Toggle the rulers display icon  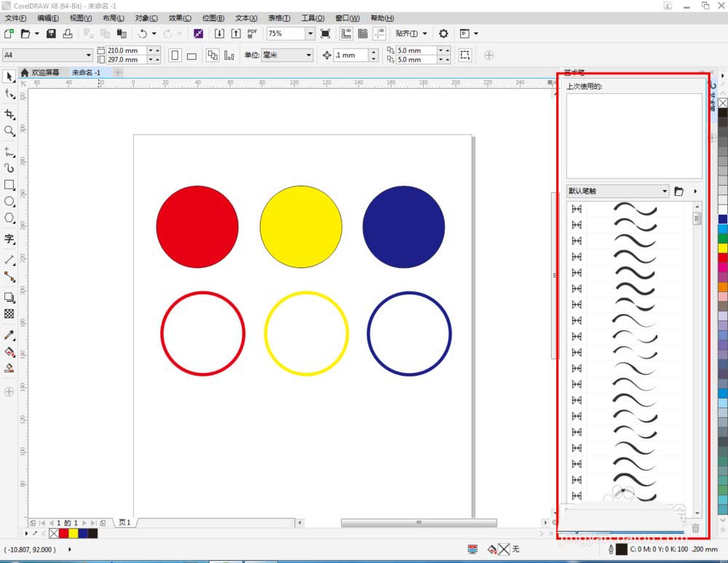[346, 34]
